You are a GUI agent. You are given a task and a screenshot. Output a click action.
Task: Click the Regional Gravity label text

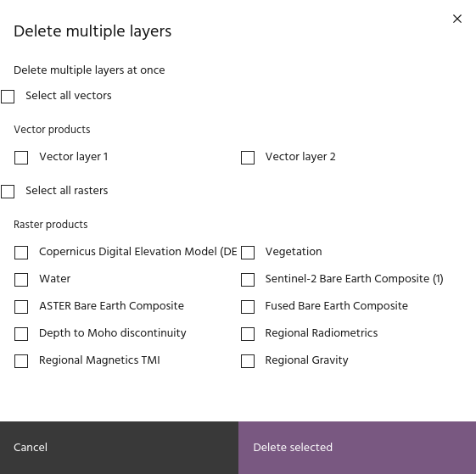click(x=306, y=360)
